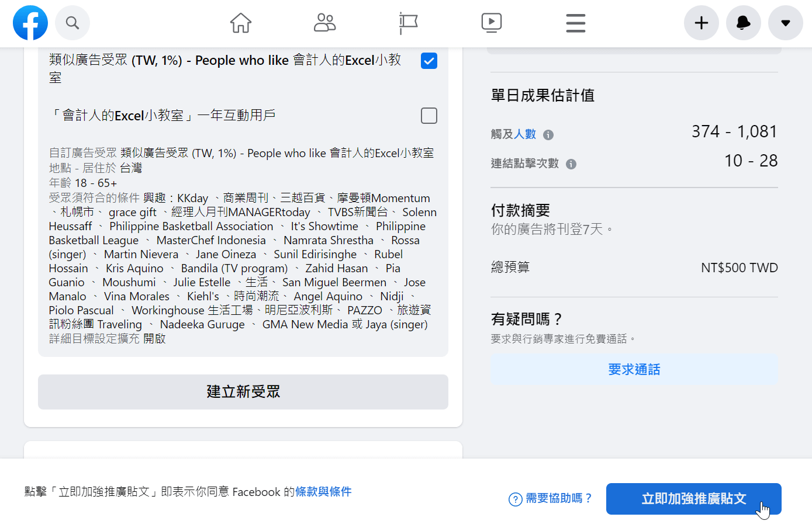
Task: Check the 一年互動用戶 audience checkbox
Action: click(429, 116)
